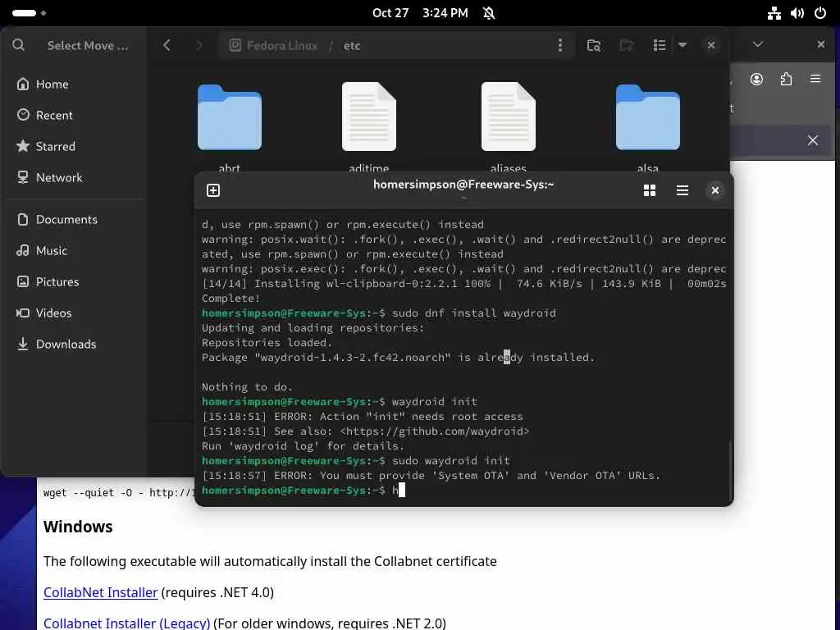Screen dimensions: 840x630
Task: Click the terminal title homersimpson@Freeware-Sys
Action: [463, 185]
